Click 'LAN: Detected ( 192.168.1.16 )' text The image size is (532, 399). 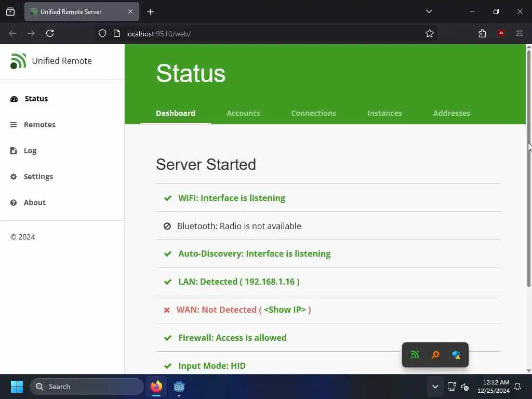tap(239, 282)
